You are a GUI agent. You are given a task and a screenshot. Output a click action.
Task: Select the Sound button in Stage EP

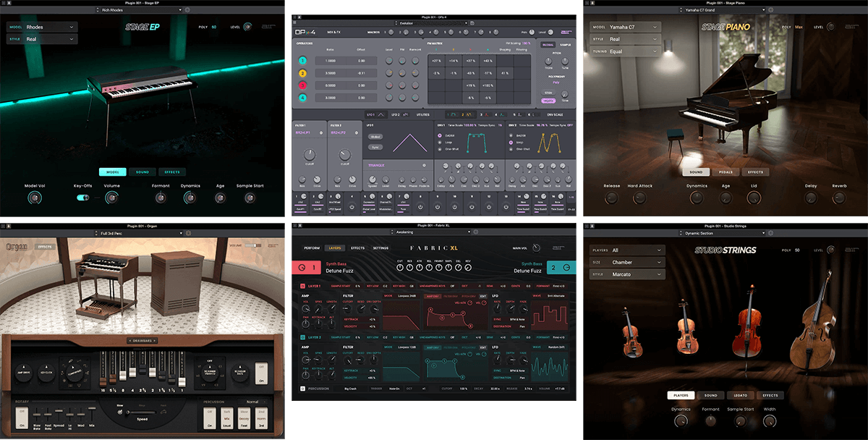[142, 172]
